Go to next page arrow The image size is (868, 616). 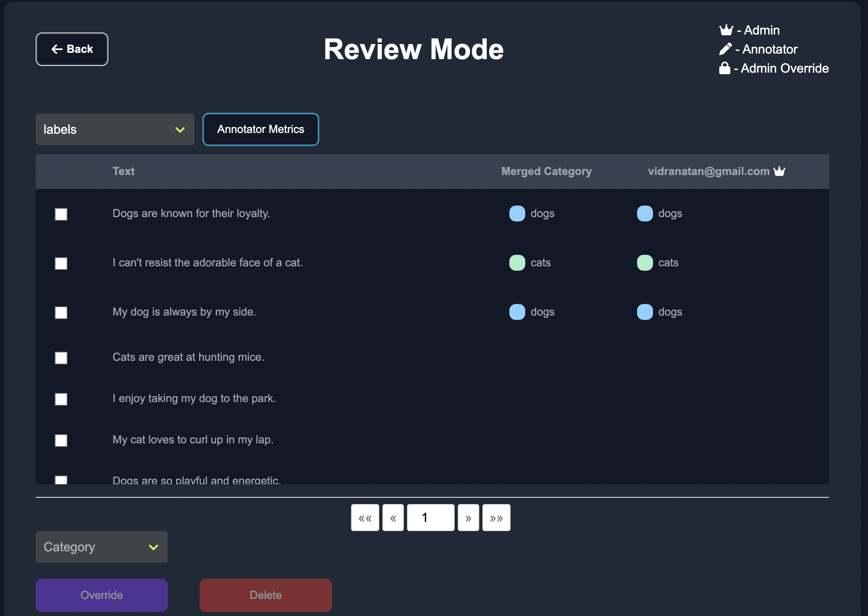(x=468, y=518)
